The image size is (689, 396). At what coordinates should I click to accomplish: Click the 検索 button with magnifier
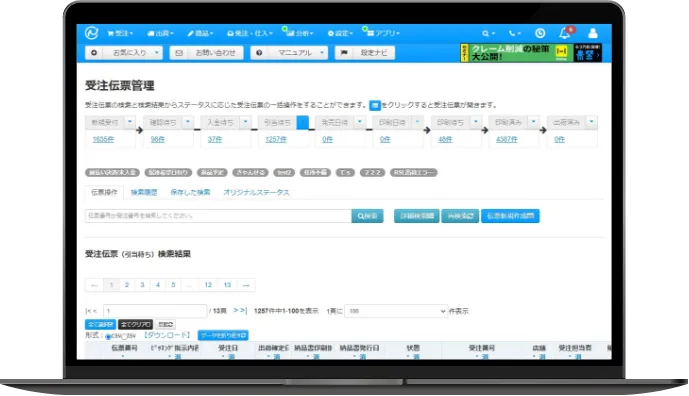pyautogui.click(x=367, y=216)
